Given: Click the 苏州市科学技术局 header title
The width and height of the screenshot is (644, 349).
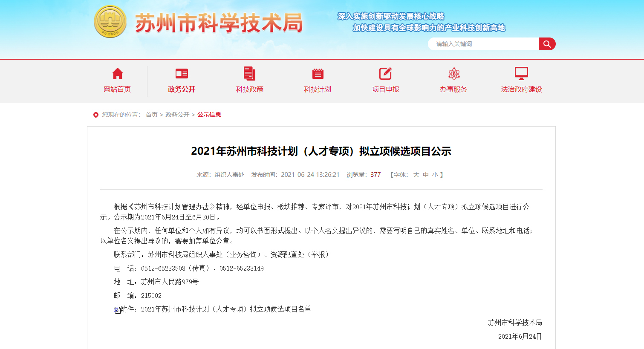Looking at the screenshot, I should tap(219, 23).
